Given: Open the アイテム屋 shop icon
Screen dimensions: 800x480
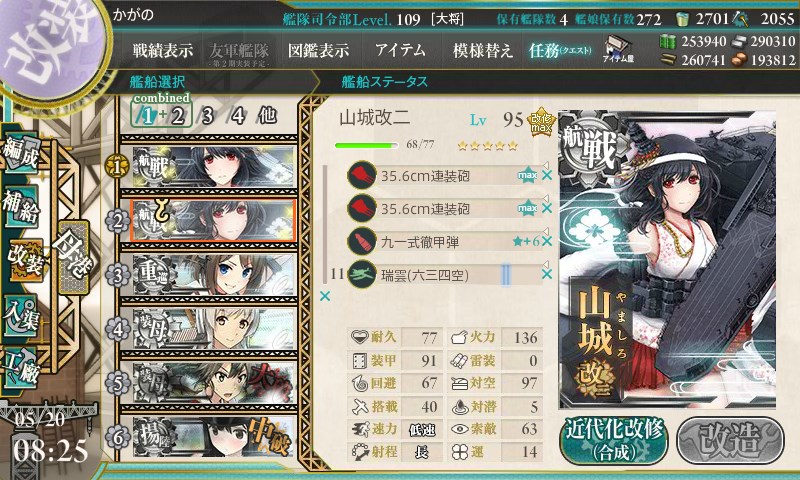Looking at the screenshot, I should pyautogui.click(x=618, y=49).
